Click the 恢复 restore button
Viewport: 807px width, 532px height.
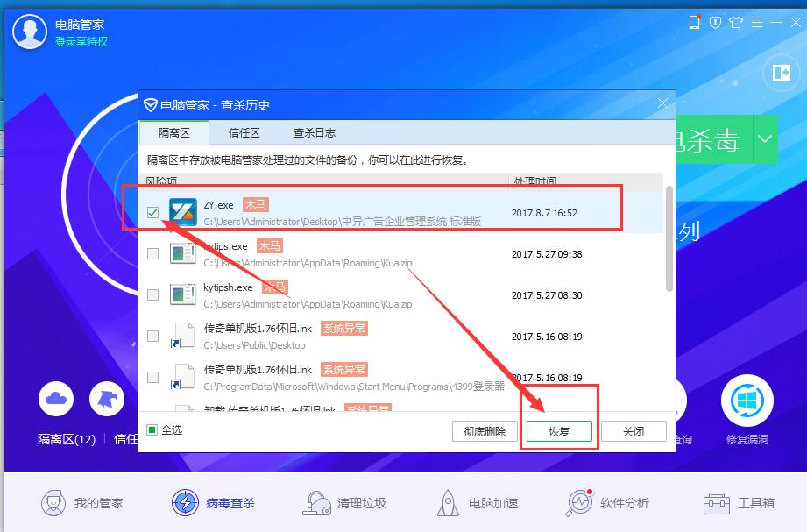pos(559,431)
